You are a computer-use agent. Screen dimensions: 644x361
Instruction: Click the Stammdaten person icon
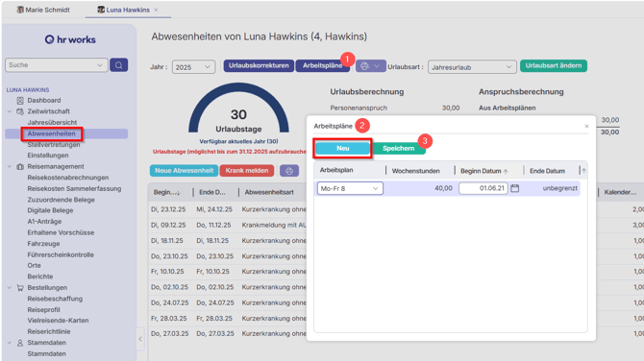pos(20,343)
